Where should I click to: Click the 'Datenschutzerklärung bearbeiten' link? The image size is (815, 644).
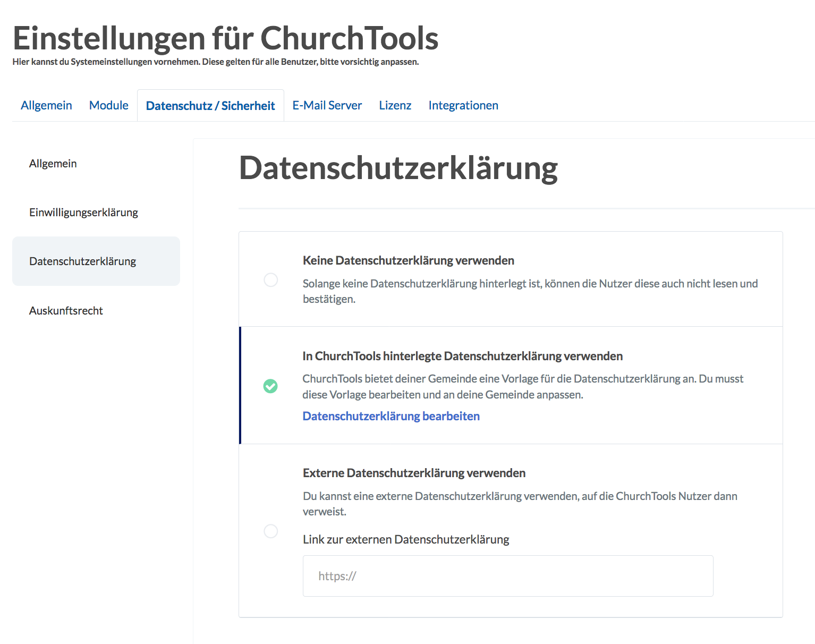(391, 416)
